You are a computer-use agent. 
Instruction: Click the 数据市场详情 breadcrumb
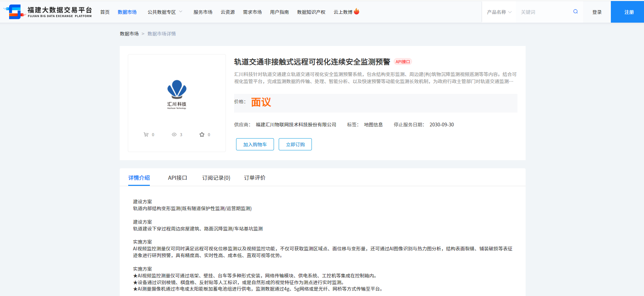pyautogui.click(x=162, y=34)
